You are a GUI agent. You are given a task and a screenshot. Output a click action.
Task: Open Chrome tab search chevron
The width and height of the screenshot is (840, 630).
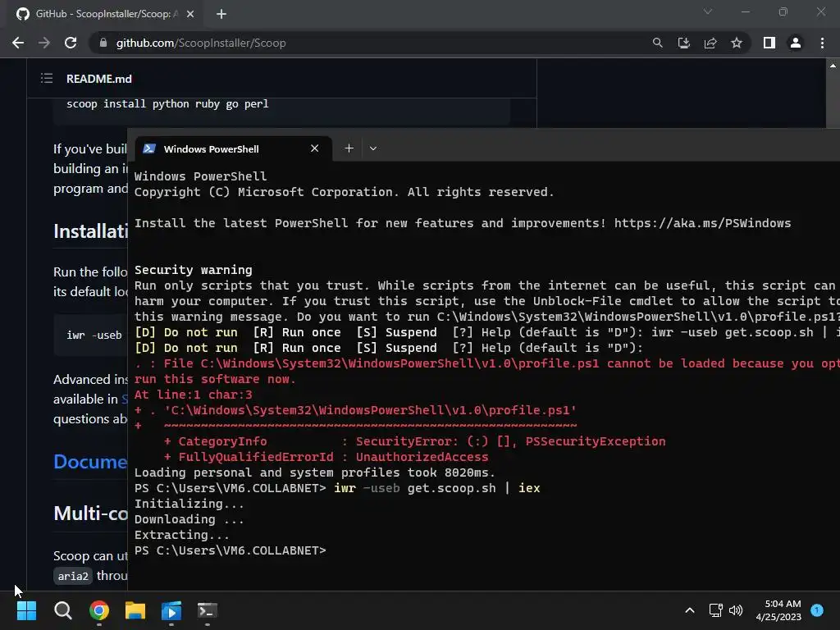[x=708, y=11]
